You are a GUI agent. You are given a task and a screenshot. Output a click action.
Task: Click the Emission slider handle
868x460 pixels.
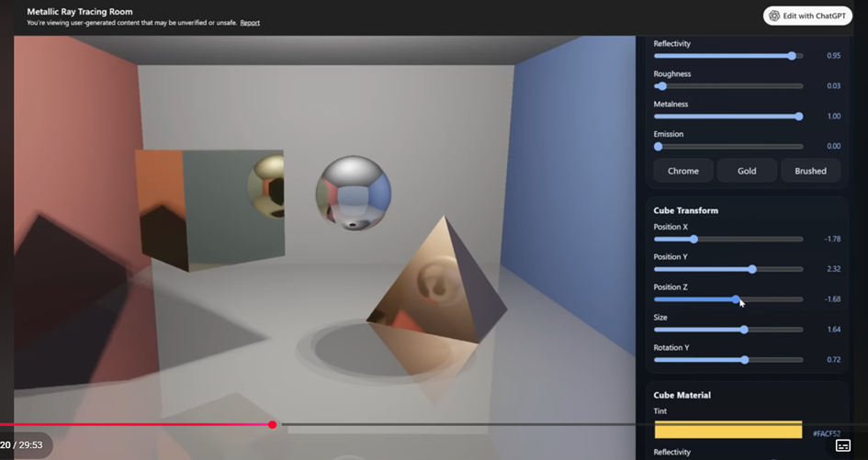click(x=658, y=146)
